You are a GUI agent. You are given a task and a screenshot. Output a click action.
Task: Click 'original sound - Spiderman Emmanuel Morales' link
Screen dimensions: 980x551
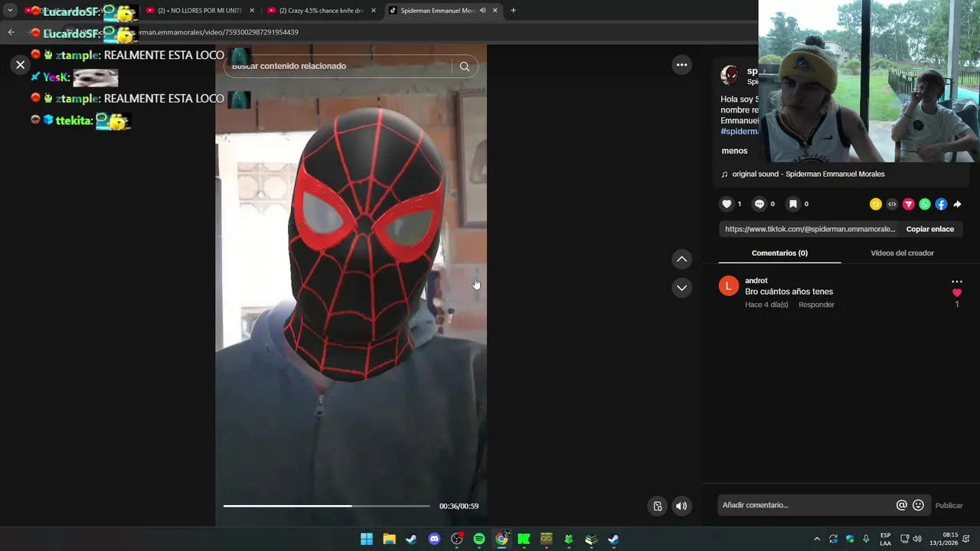[808, 174]
